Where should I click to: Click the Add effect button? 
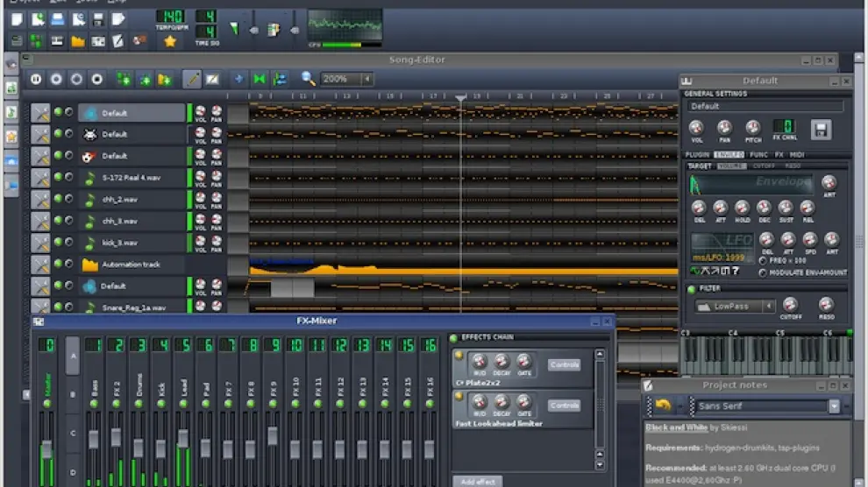477,481
